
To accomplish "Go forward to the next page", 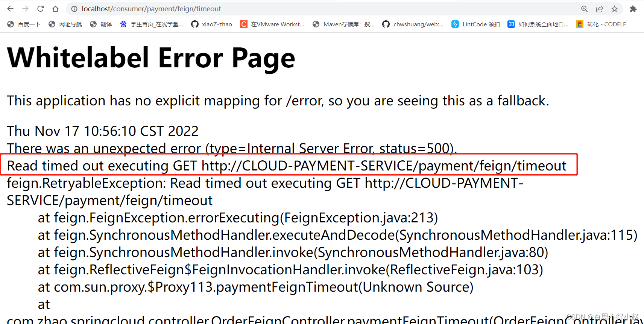I will 26,9.
